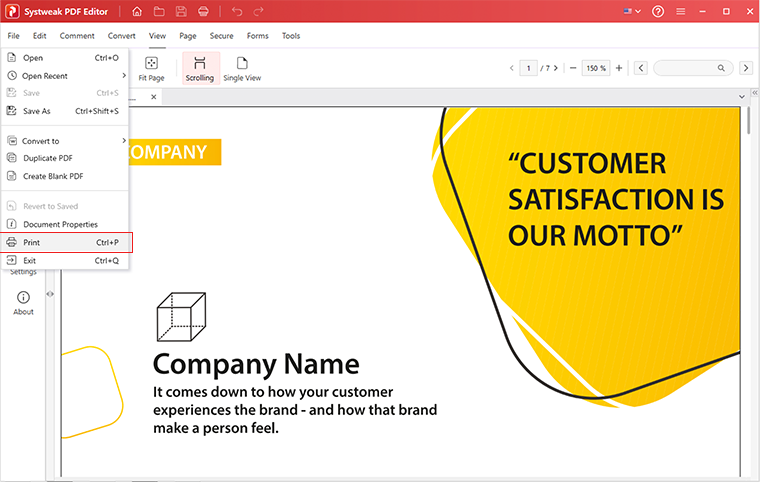The image size is (760, 482).
Task: Click the help question mark icon
Action: click(x=658, y=11)
